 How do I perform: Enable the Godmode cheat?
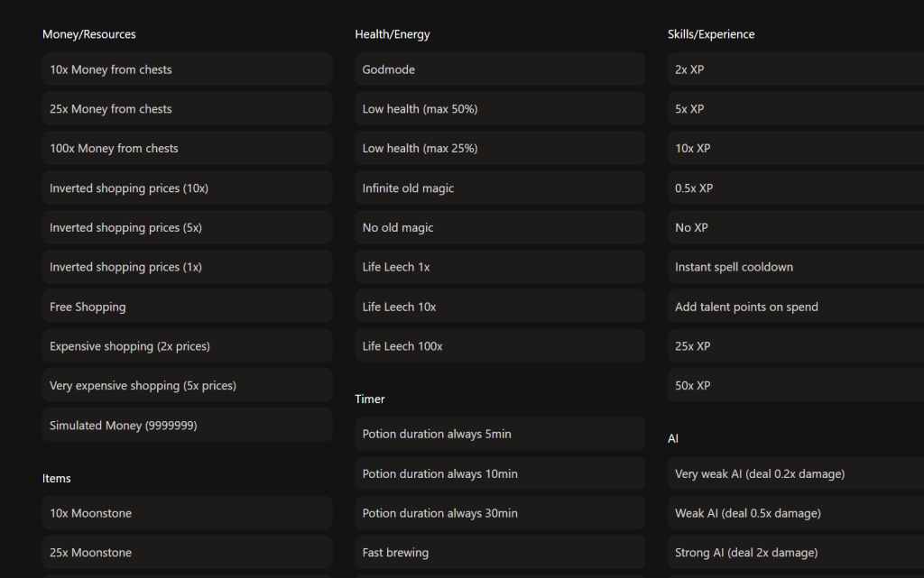500,69
